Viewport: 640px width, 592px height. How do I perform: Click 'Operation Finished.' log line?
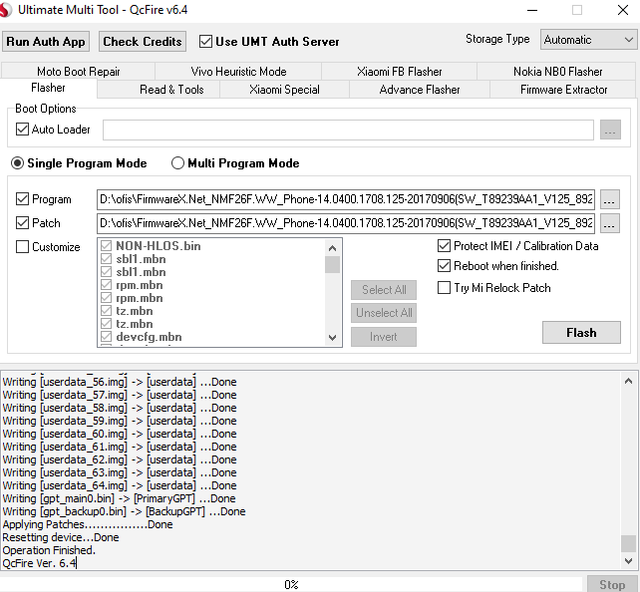(x=49, y=550)
